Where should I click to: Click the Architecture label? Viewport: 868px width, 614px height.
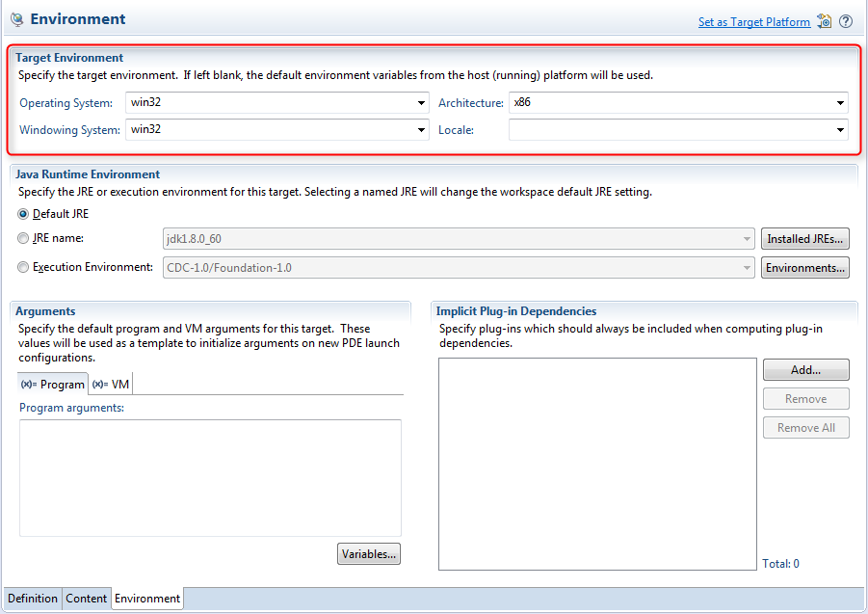(471, 103)
